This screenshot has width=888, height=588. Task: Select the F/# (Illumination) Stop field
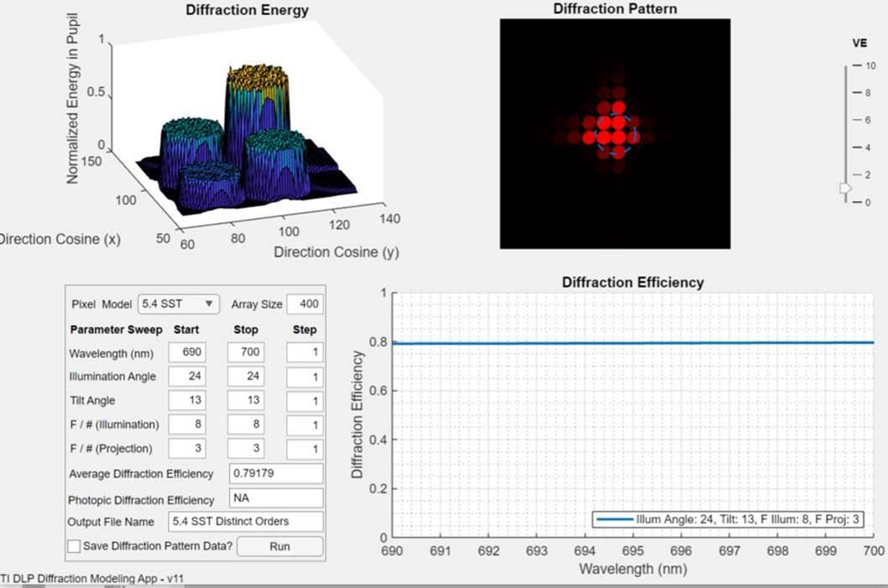coord(245,424)
